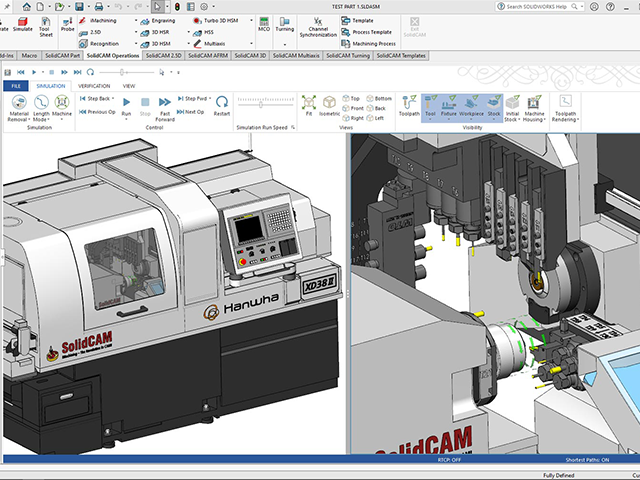The height and width of the screenshot is (480, 640).
Task: Open SolidCAM 2.5D tab
Action: [x=163, y=56]
